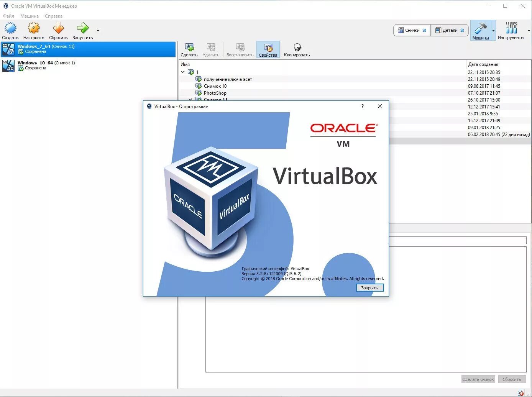Click help question mark in About dialog
The width and height of the screenshot is (532, 397).
click(363, 106)
